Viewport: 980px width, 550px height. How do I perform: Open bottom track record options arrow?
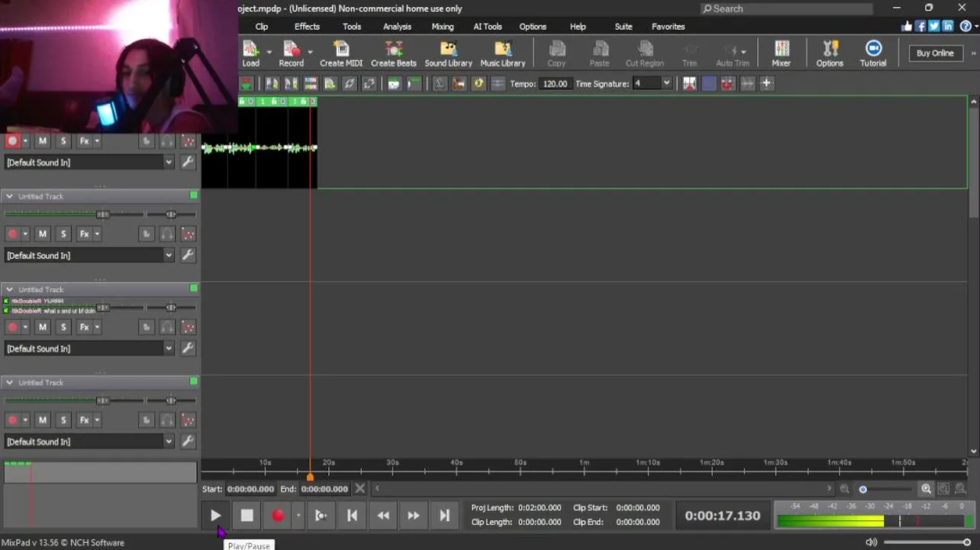(x=25, y=420)
